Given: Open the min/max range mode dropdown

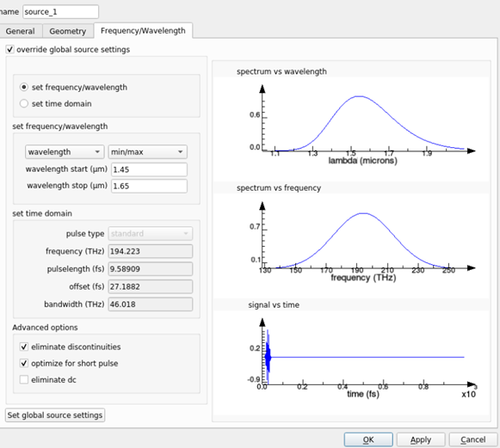Looking at the screenshot, I should 148,152.
